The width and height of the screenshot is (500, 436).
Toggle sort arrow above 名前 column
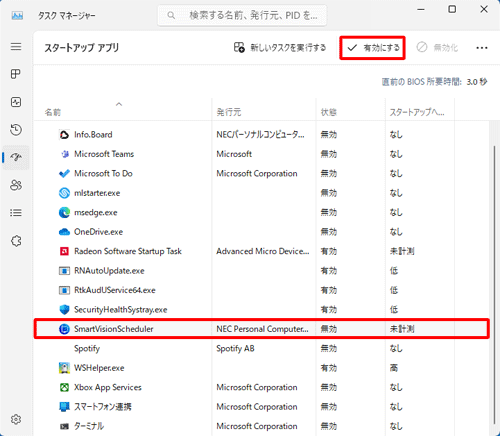[x=119, y=104]
